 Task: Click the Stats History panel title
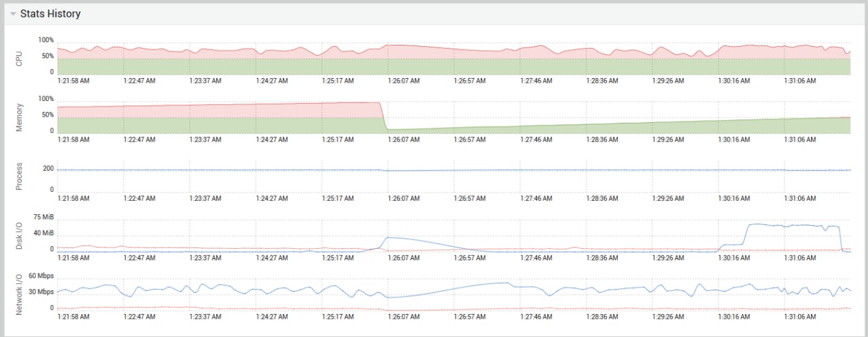50,14
